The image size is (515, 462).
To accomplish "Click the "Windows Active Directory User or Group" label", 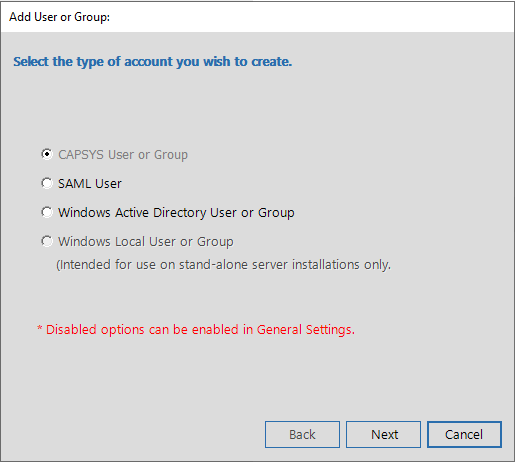I will pos(176,213).
